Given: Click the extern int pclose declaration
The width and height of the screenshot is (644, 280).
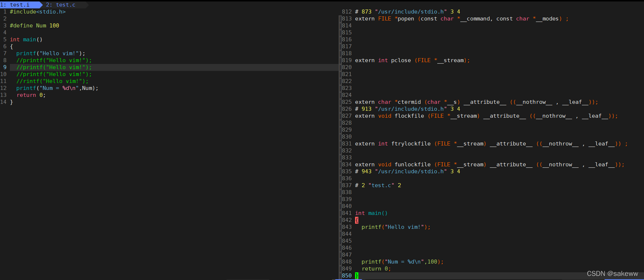Looking at the screenshot, I should [x=412, y=60].
